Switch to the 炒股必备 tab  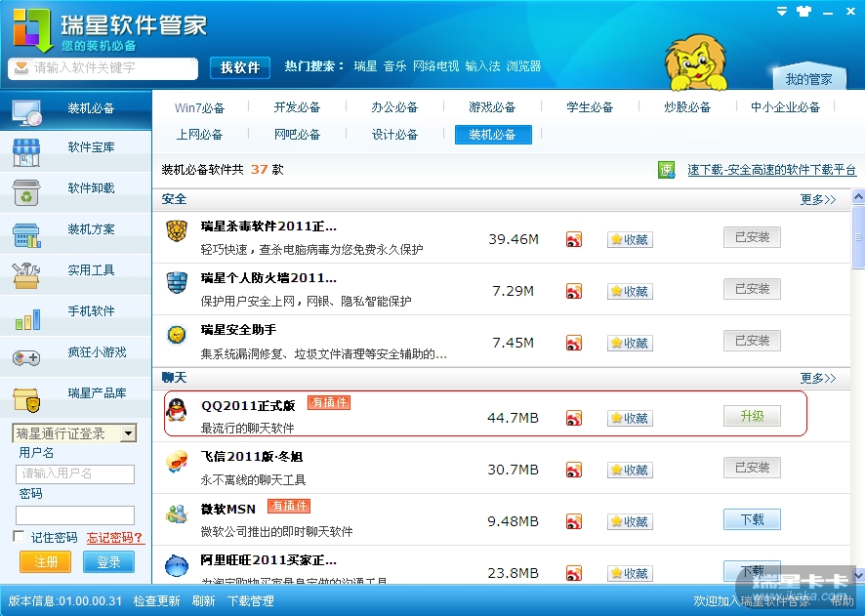[x=687, y=107]
